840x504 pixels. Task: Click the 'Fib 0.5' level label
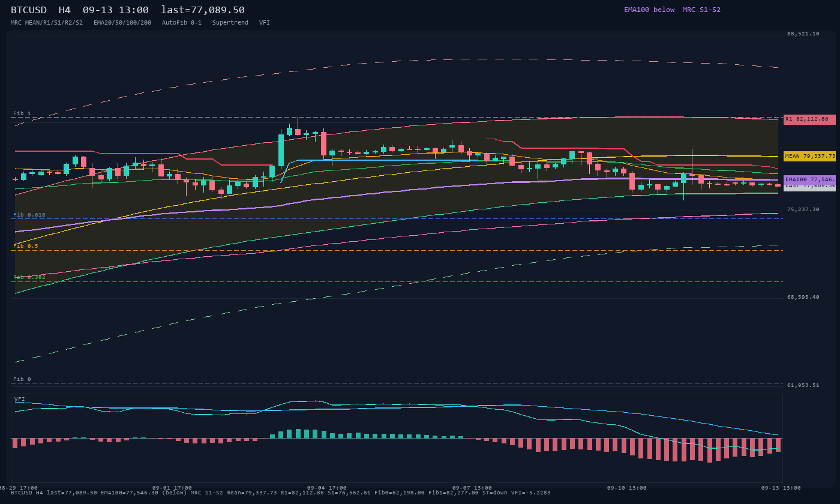click(26, 246)
